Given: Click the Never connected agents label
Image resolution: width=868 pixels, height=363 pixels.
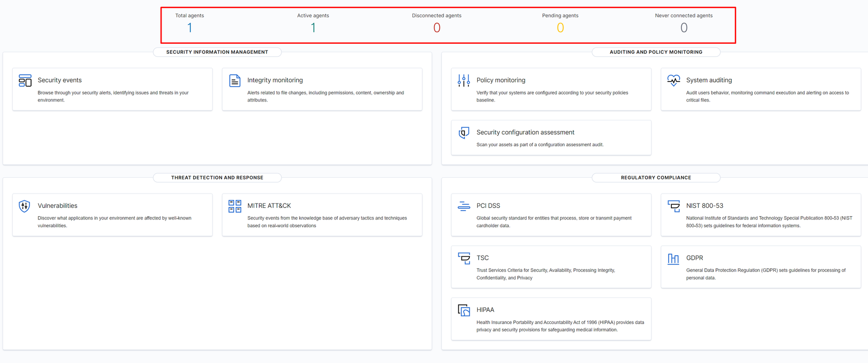Looking at the screenshot, I should [x=684, y=16].
